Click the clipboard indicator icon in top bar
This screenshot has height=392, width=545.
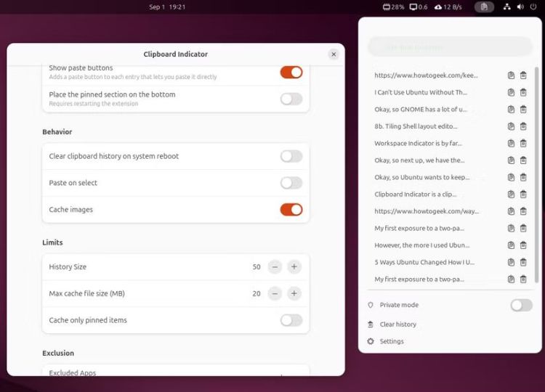point(484,7)
